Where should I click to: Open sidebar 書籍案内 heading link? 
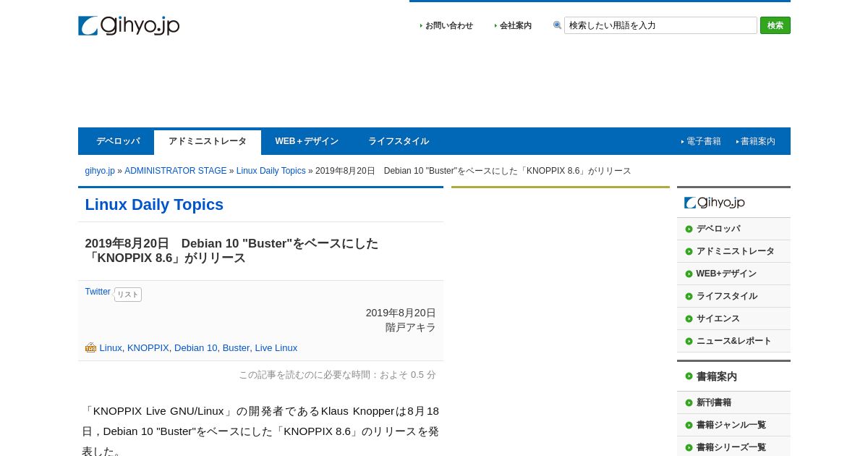pyautogui.click(x=716, y=376)
